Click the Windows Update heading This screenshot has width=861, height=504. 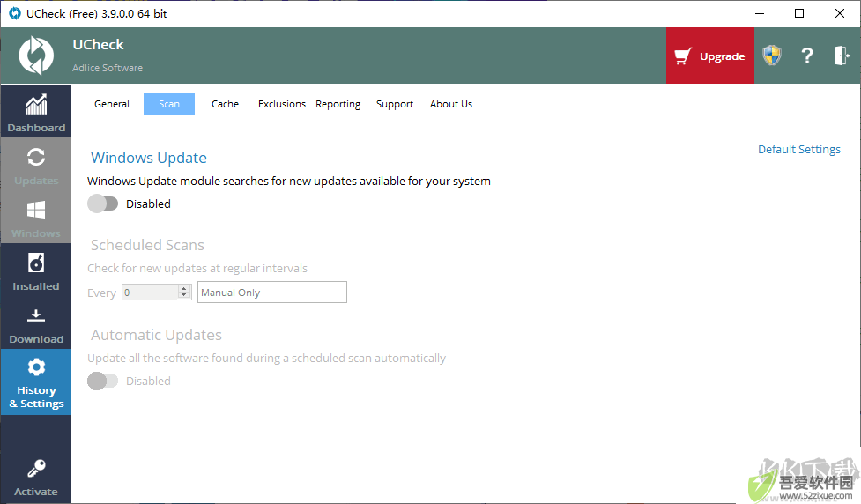click(x=149, y=158)
